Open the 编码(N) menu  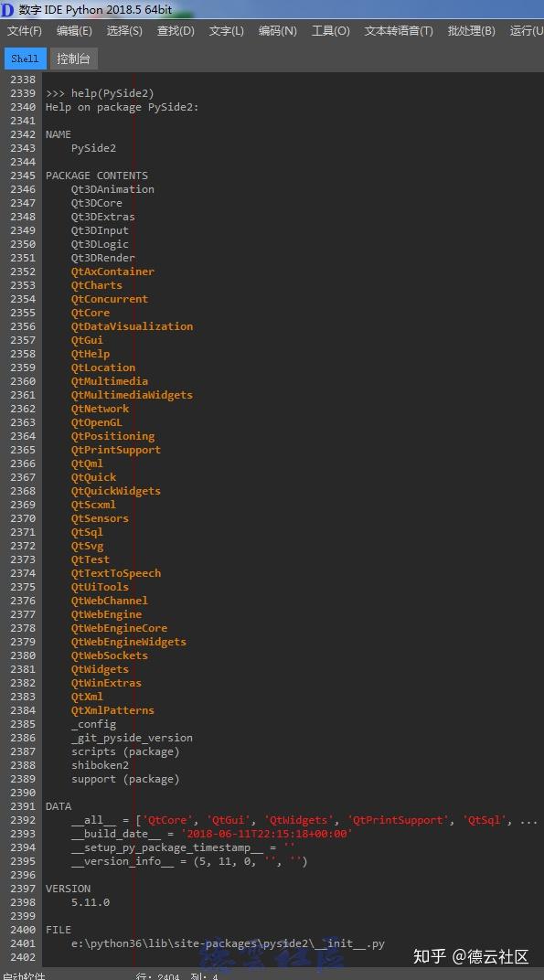click(276, 30)
